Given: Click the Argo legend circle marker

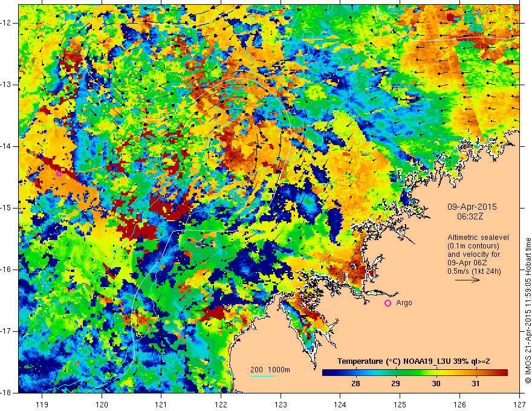Looking at the screenshot, I should (388, 303).
